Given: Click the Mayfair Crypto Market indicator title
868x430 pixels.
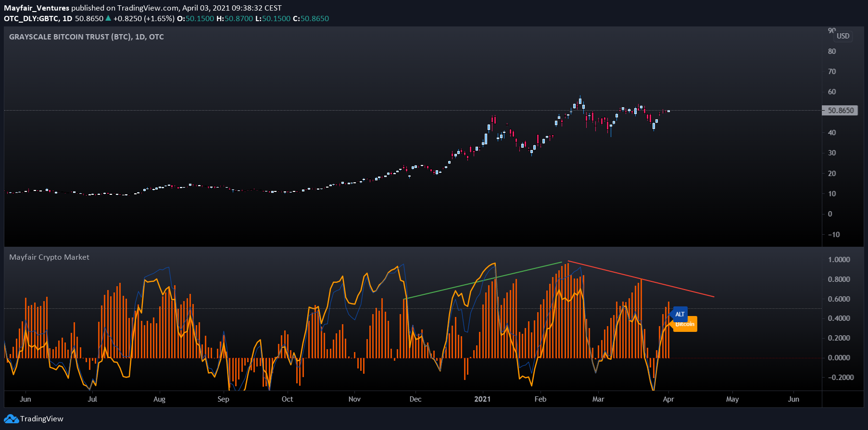Looking at the screenshot, I should click(49, 257).
